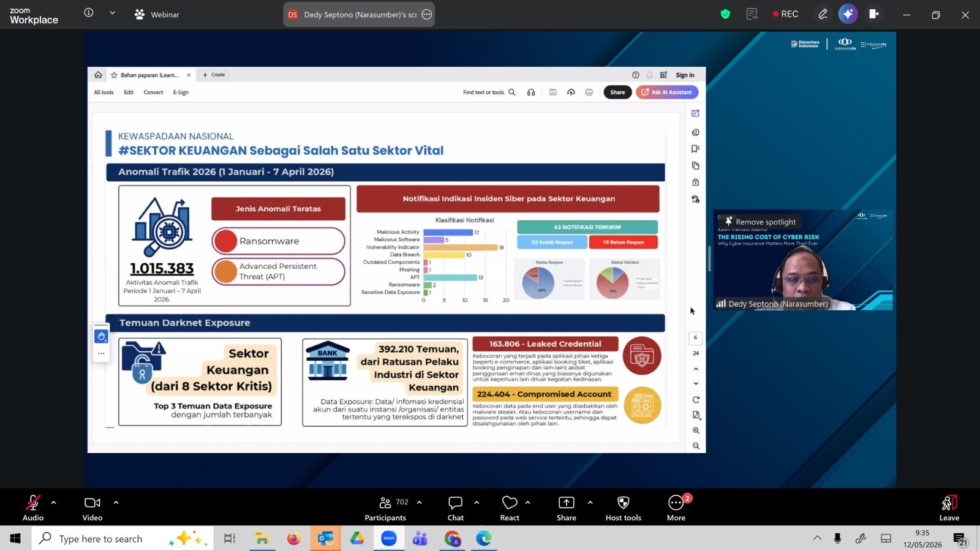Open the AI assistant panel icon in right rail
The height and width of the screenshot is (551, 980).
pos(696,113)
